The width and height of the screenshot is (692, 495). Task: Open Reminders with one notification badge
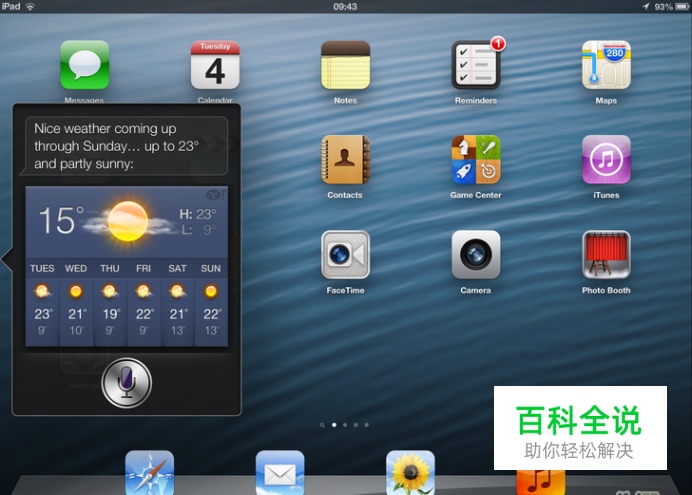476,65
